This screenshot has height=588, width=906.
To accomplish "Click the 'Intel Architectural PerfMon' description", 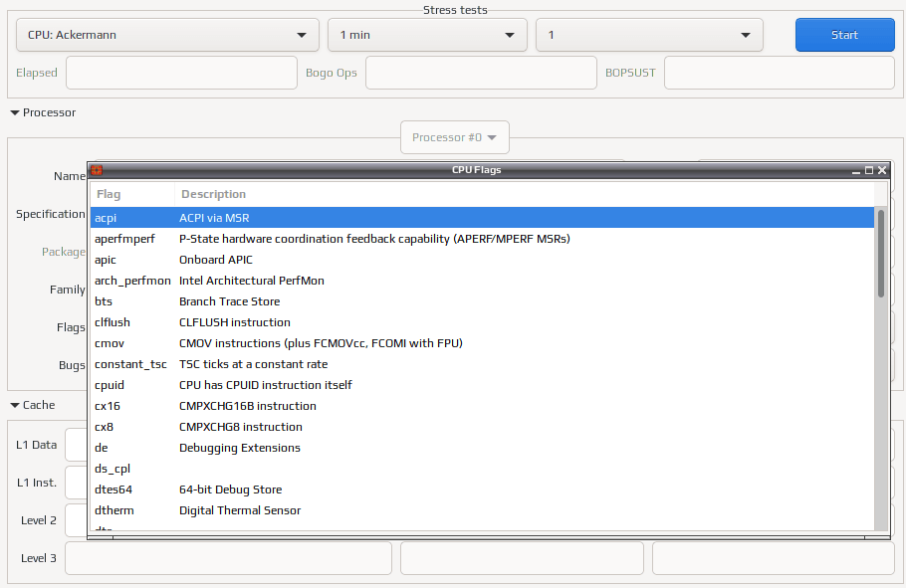I will [251, 281].
